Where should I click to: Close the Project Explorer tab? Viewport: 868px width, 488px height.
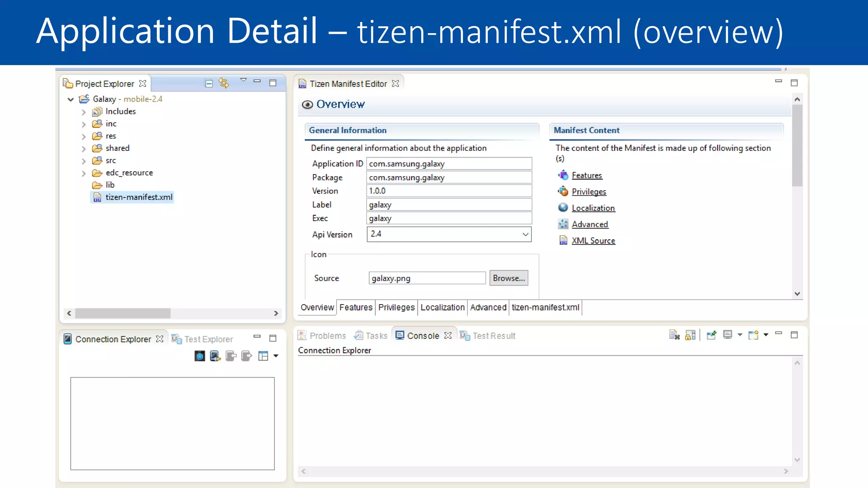pyautogui.click(x=143, y=83)
